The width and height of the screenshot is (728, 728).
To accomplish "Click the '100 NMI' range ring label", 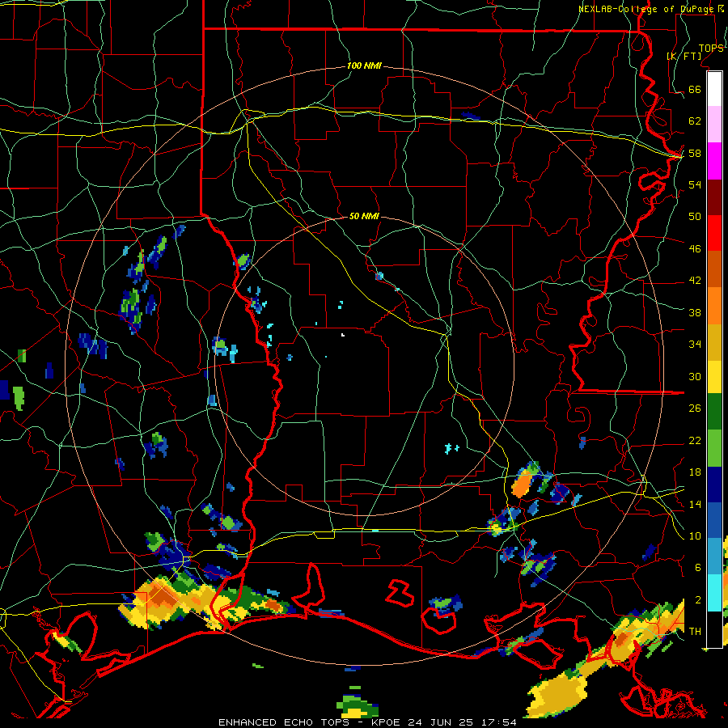I will 364,66.
